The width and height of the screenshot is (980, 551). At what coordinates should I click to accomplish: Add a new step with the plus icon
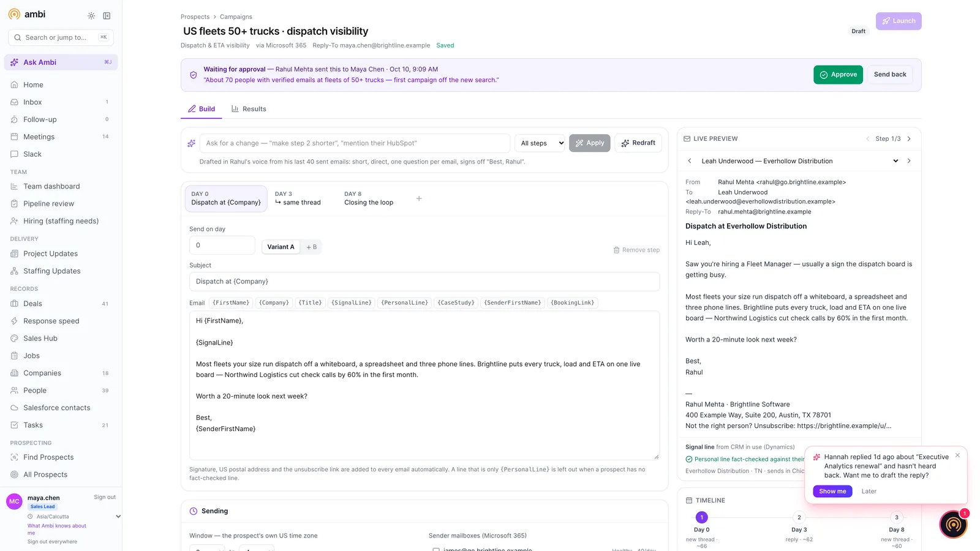tap(419, 198)
